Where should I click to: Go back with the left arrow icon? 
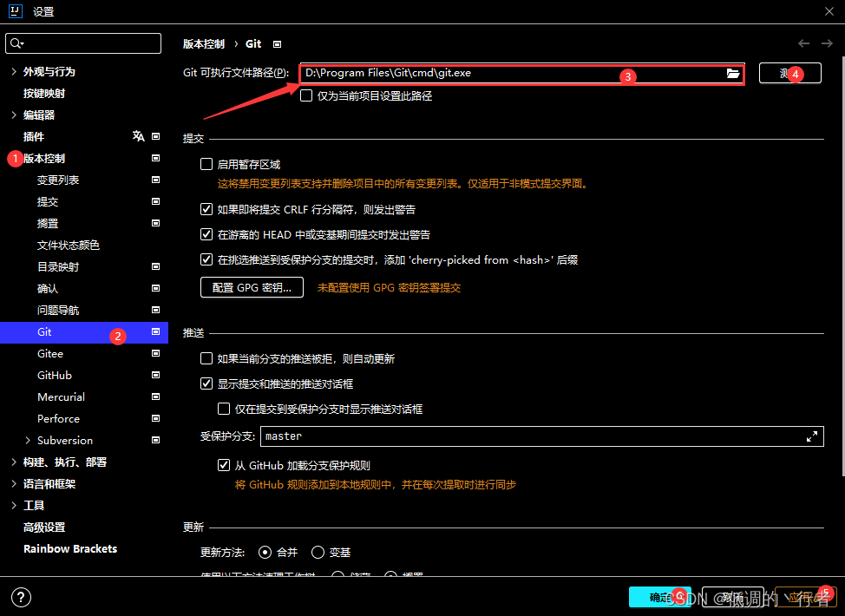(803, 43)
